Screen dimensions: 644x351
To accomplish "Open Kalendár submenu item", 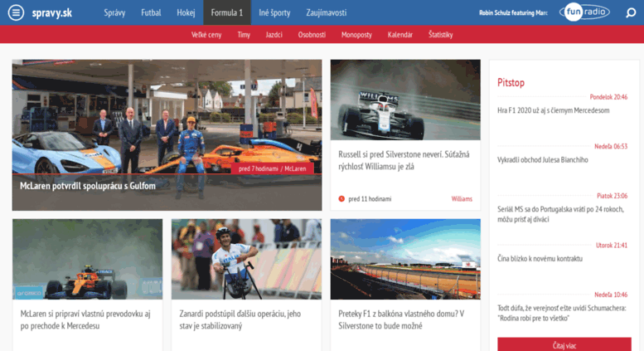I will click(400, 35).
